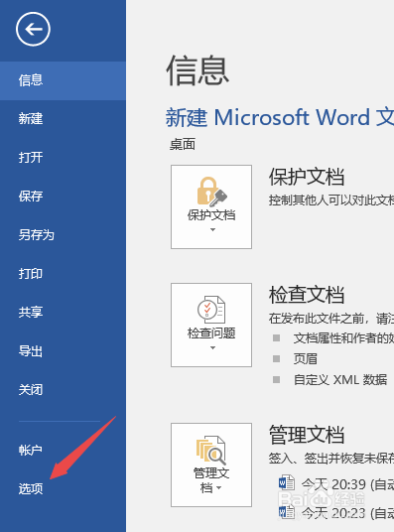Expand the 保护文档 dropdown arrow
Viewport: 394px width, 532px height.
(x=212, y=229)
